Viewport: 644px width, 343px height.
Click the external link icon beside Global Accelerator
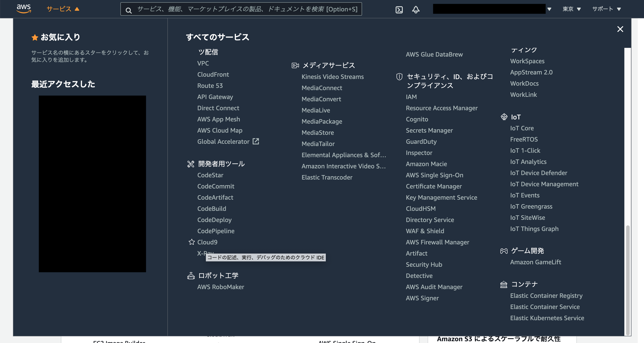point(256,141)
